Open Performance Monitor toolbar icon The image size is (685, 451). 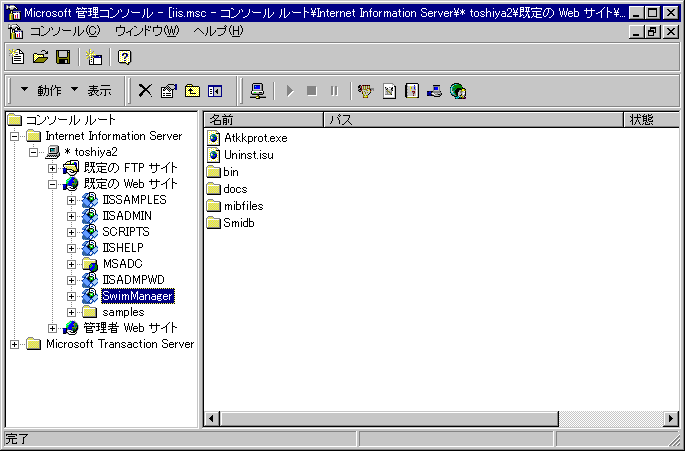pyautogui.click(x=389, y=91)
